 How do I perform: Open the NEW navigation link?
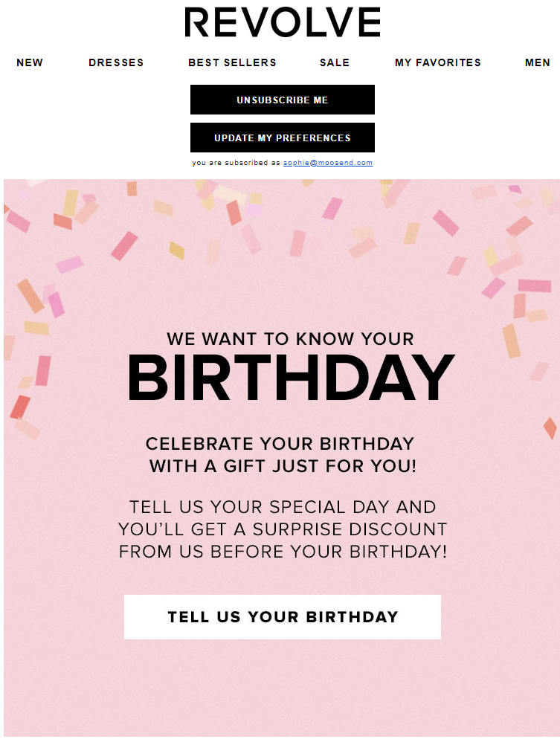pos(30,62)
